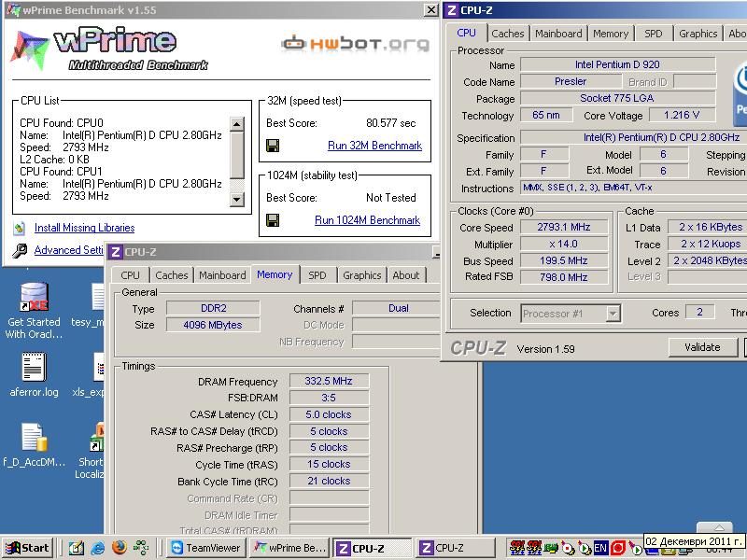Click the Multiplier x 14.0 value
The height and width of the screenshot is (560, 747).
point(564,244)
